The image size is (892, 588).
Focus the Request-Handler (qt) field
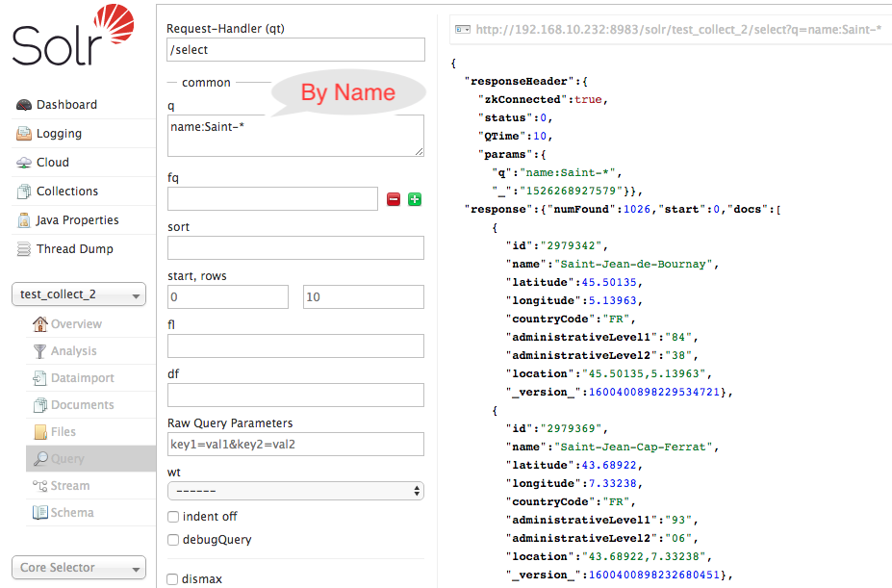(295, 49)
